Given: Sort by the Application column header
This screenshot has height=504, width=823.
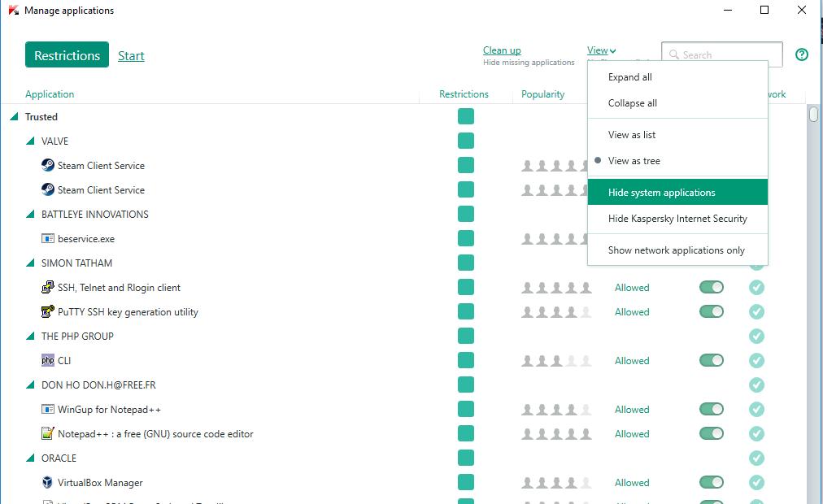Looking at the screenshot, I should click(50, 93).
